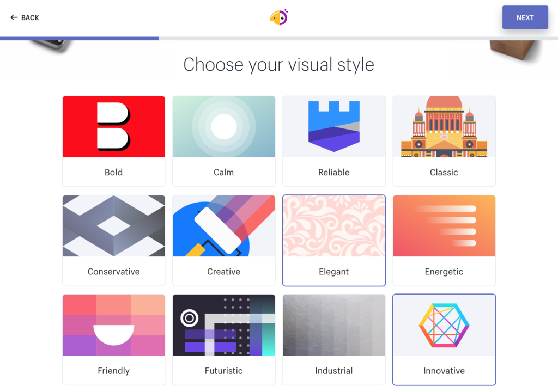Deselect the Innovative style card
Screen dimensions: 558x392
(444, 339)
